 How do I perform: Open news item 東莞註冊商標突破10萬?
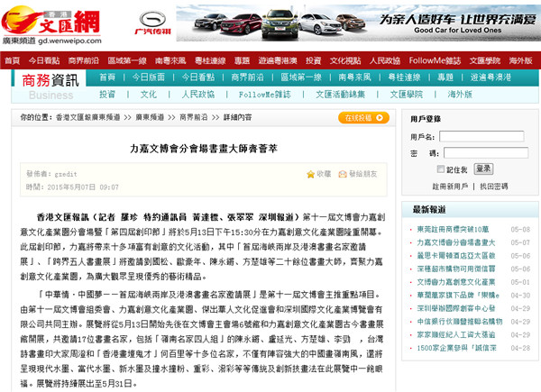point(453,229)
